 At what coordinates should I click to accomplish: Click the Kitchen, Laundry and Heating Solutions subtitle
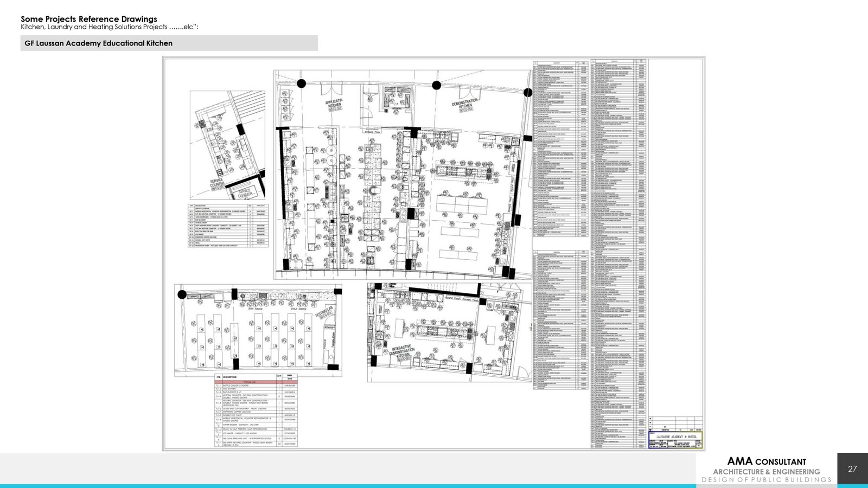[x=110, y=27]
